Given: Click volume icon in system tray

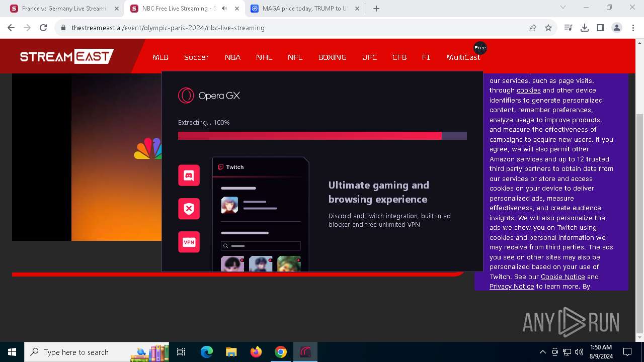Looking at the screenshot, I should [579, 352].
